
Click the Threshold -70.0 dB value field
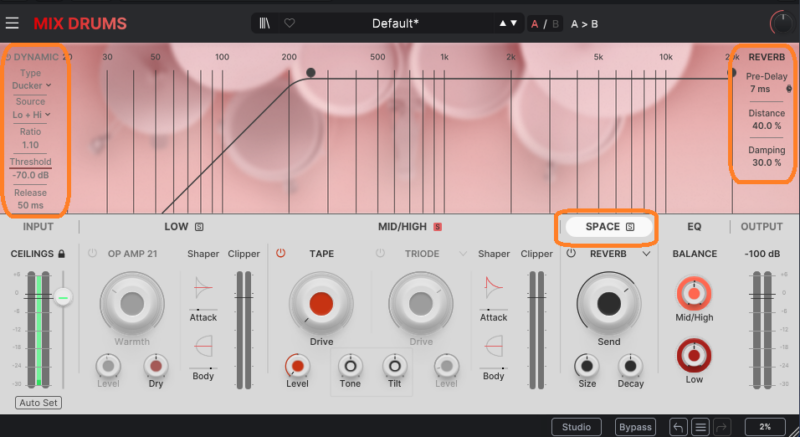coord(31,176)
